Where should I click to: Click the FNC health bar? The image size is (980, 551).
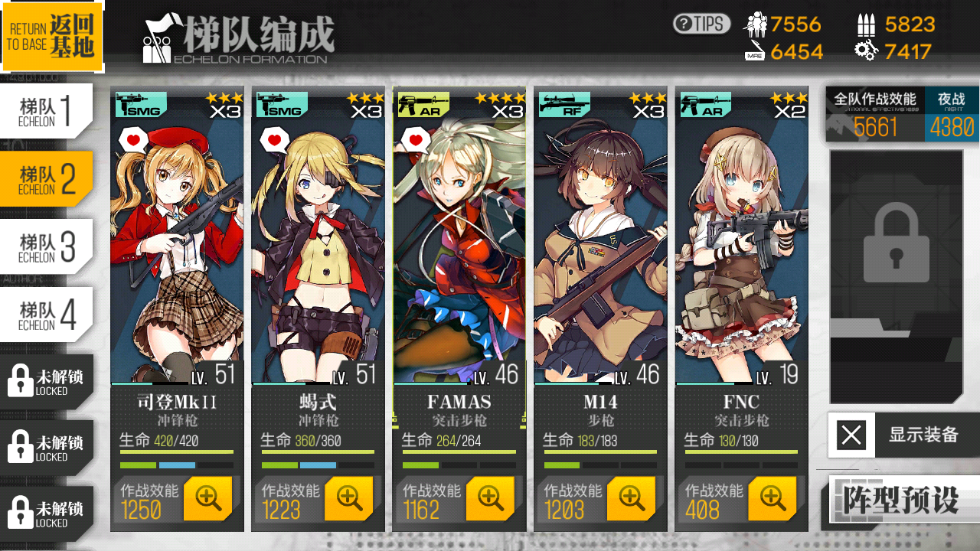(741, 452)
